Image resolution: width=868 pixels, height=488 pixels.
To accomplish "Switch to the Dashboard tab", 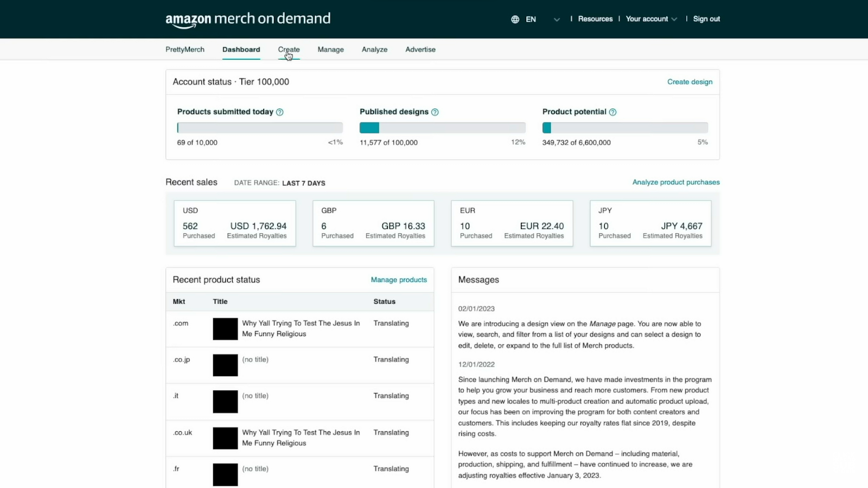I will pyautogui.click(x=241, y=49).
